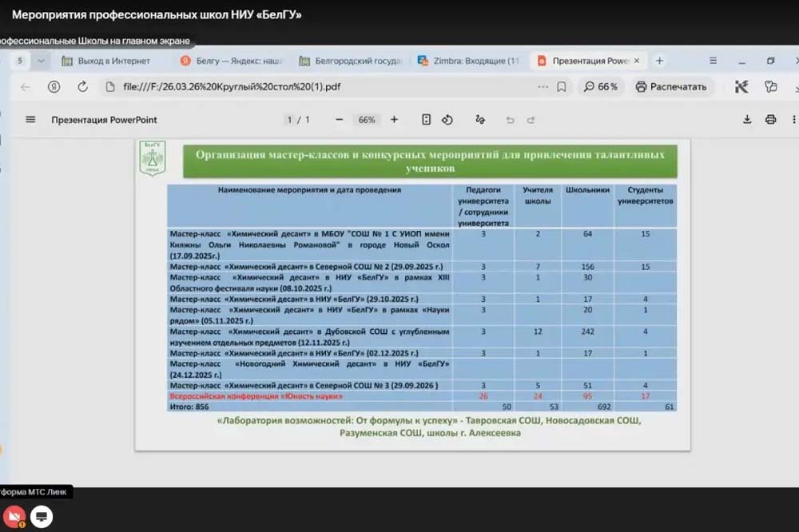799x532 pixels.
Task: Zoom out the PDF with minus button
Action: (340, 120)
